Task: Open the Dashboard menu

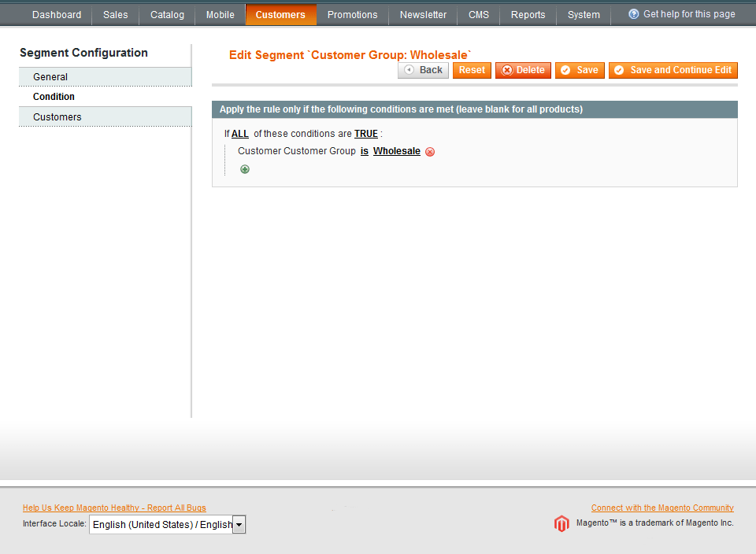Action: 57,15
